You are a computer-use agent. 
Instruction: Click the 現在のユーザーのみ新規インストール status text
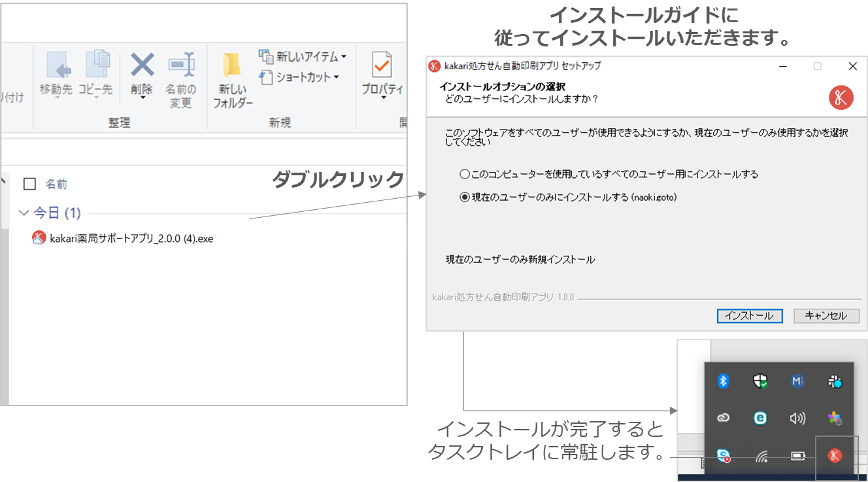click(x=520, y=260)
